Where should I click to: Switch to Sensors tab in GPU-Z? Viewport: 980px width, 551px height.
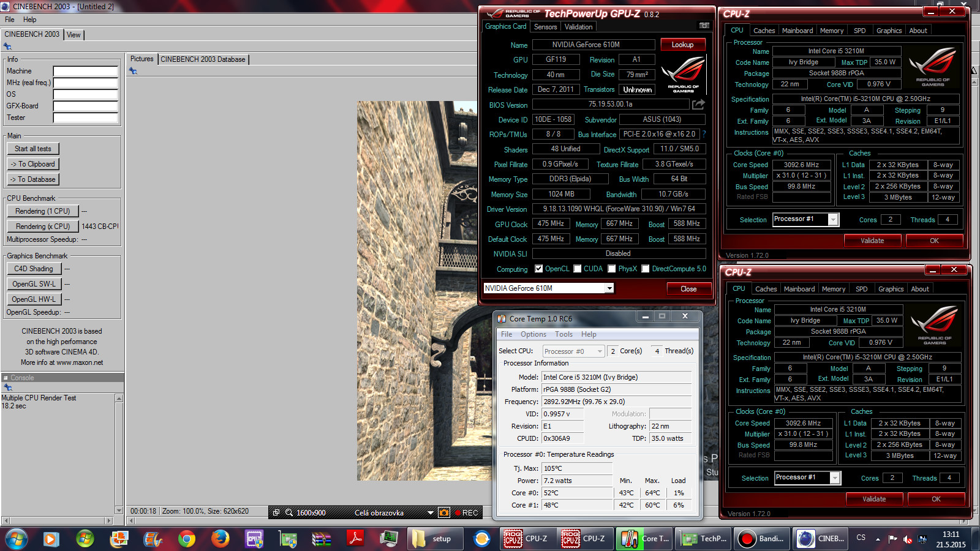click(545, 27)
